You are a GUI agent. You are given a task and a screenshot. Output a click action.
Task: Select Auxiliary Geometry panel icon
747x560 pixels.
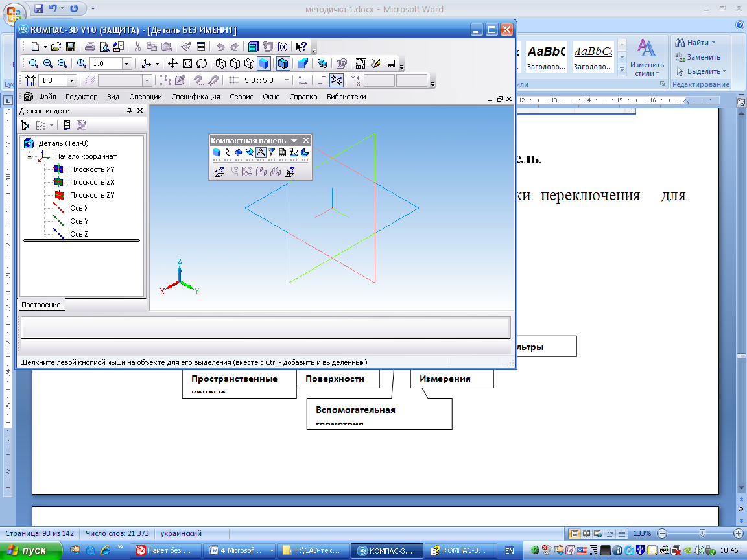[249, 152]
